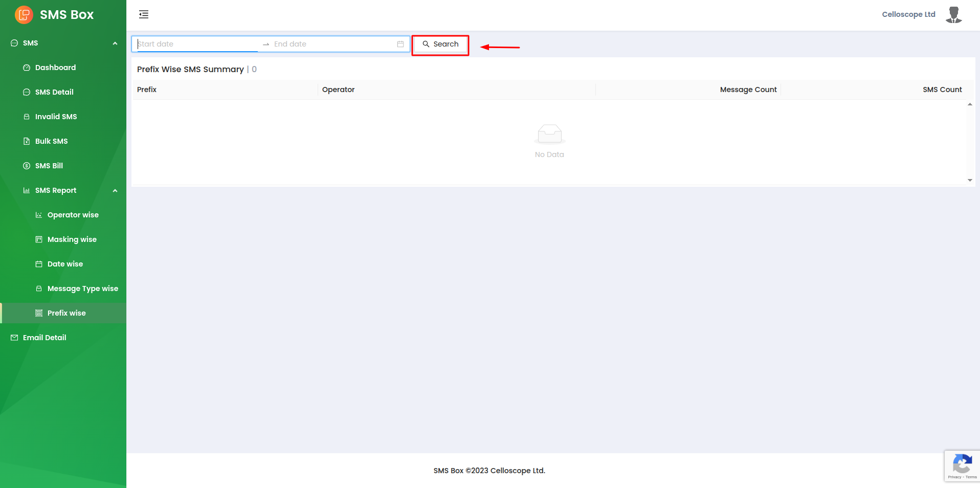Click the reCAPTCHA badge icon
The image size is (980, 488).
[962, 465]
